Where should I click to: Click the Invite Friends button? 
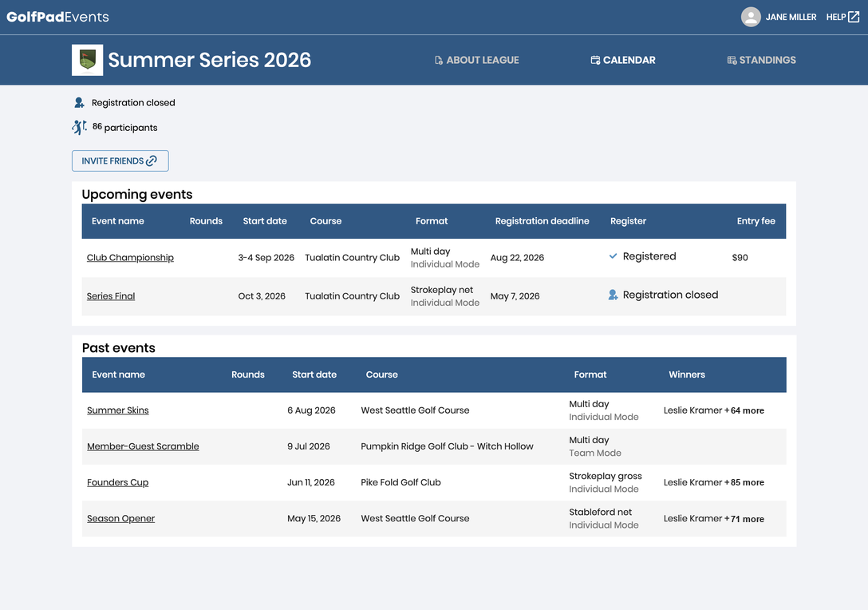point(120,160)
